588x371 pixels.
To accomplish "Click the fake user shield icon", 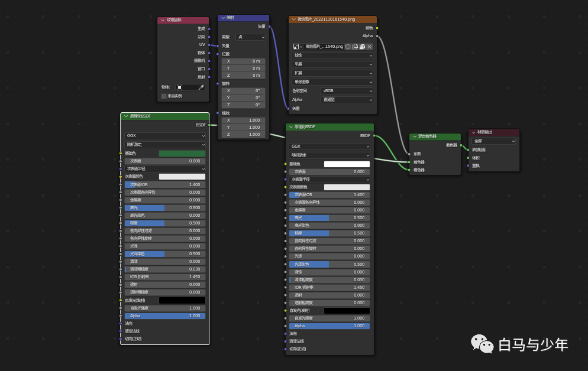I will coord(348,47).
